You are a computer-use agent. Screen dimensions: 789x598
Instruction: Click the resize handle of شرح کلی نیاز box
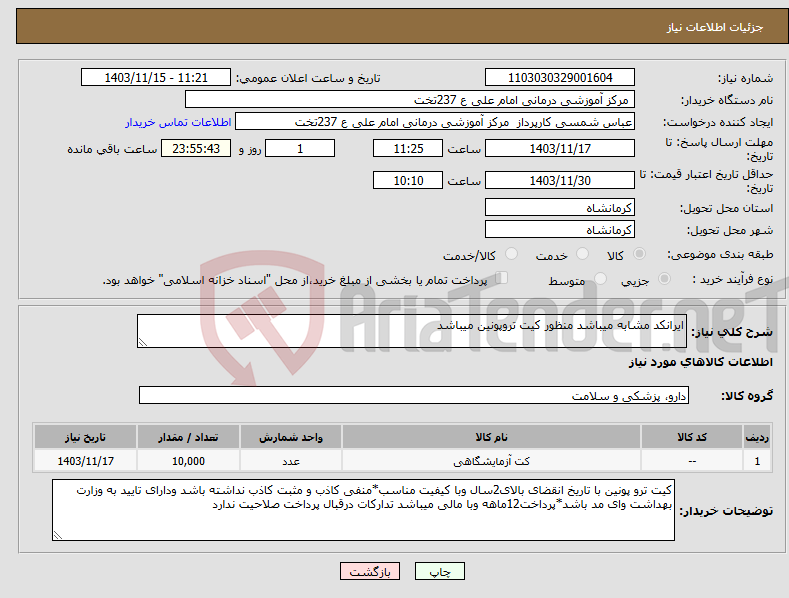pyautogui.click(x=143, y=342)
